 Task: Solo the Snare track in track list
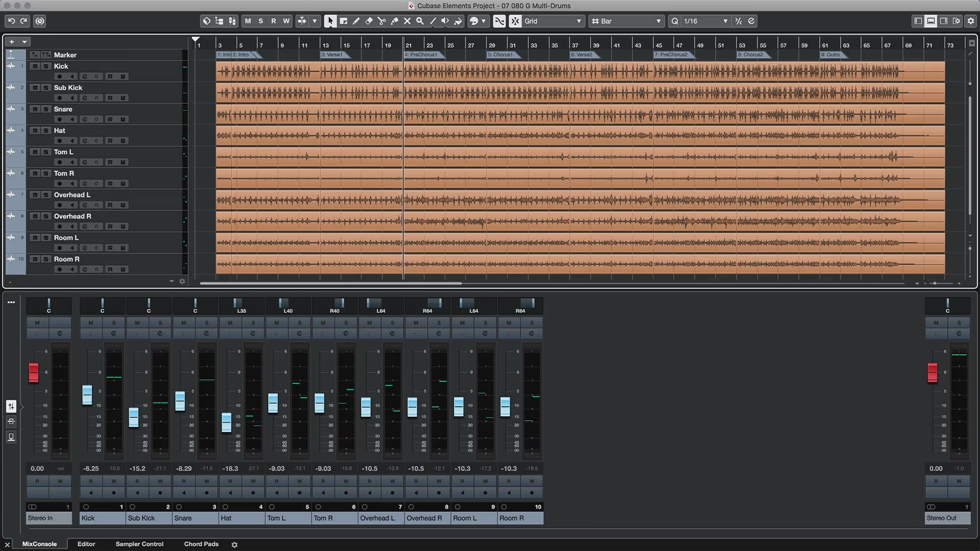45,109
